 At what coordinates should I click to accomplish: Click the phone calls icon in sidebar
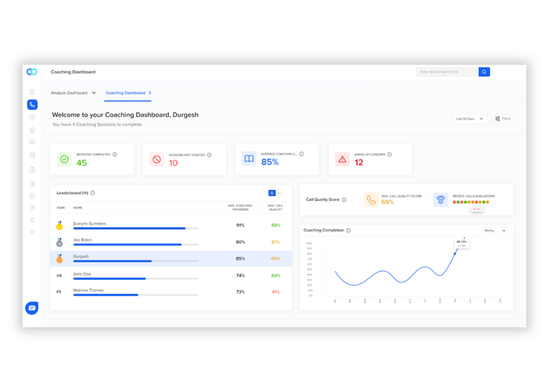(32, 105)
